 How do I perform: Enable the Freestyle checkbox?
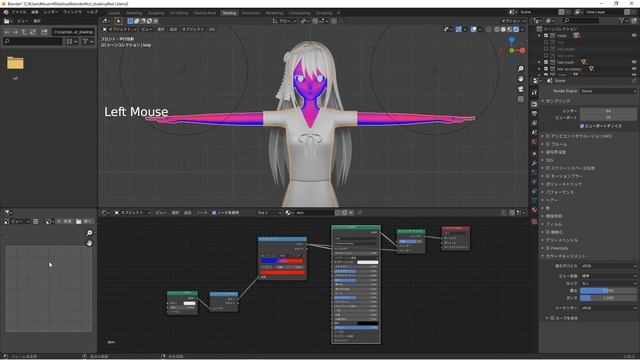[548, 248]
